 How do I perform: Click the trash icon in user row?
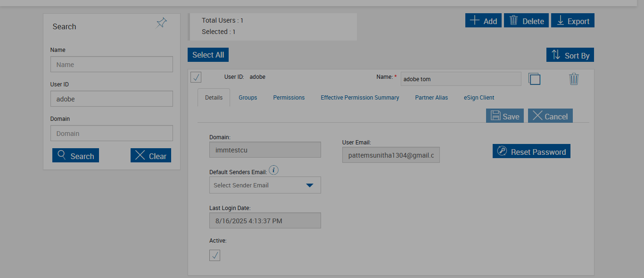(x=574, y=79)
